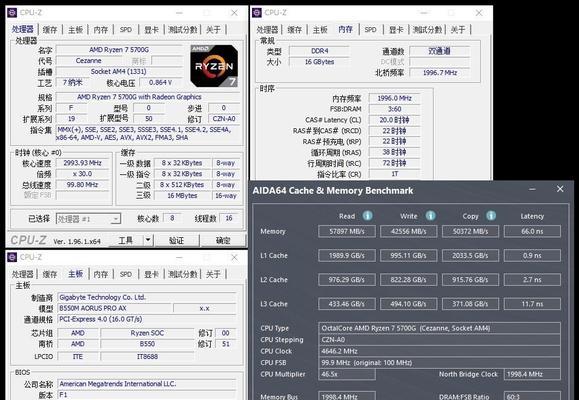Click the Cezanne code name value
579x400 pixels.
coord(88,61)
